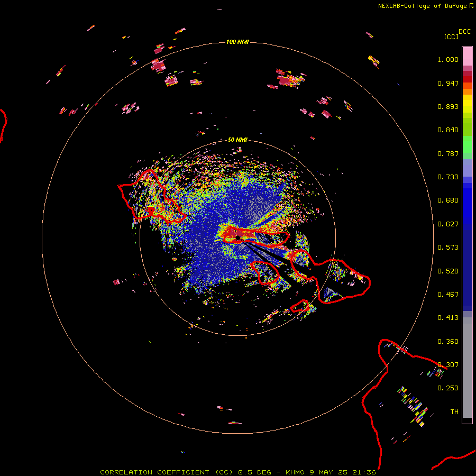The width and height of the screenshot is (476, 476).
Task: Click the 1.000 value on the color scale
Action: pyautogui.click(x=448, y=59)
